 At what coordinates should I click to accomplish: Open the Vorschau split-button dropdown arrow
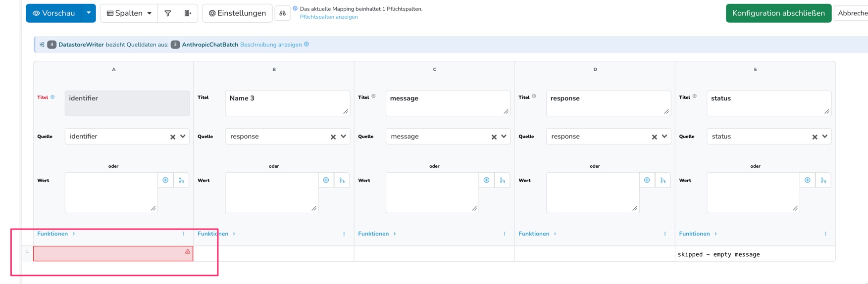click(89, 13)
